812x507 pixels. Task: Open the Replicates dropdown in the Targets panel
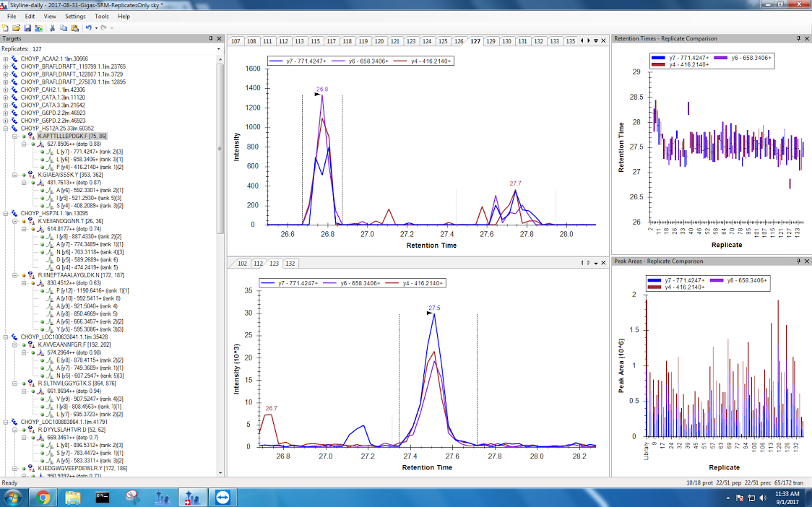[x=219, y=49]
